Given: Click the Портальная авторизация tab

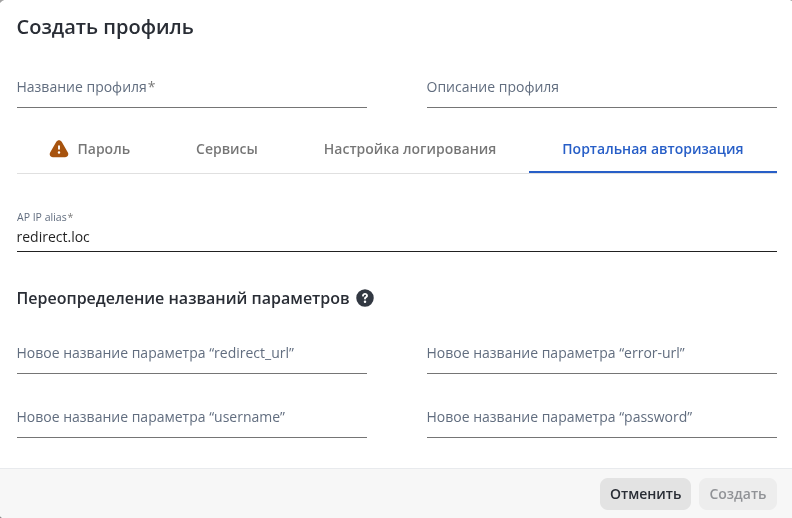Looking at the screenshot, I should point(653,149).
